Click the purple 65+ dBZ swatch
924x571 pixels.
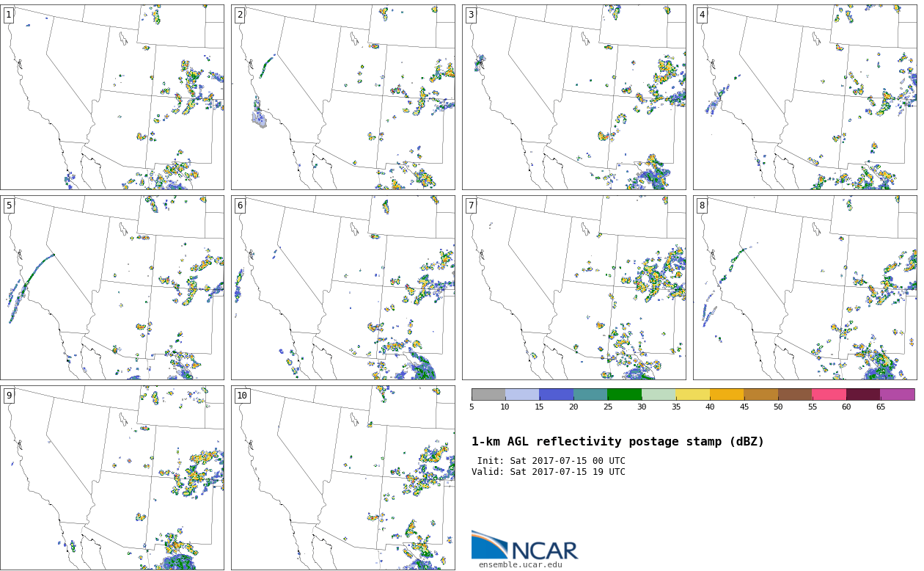click(898, 394)
